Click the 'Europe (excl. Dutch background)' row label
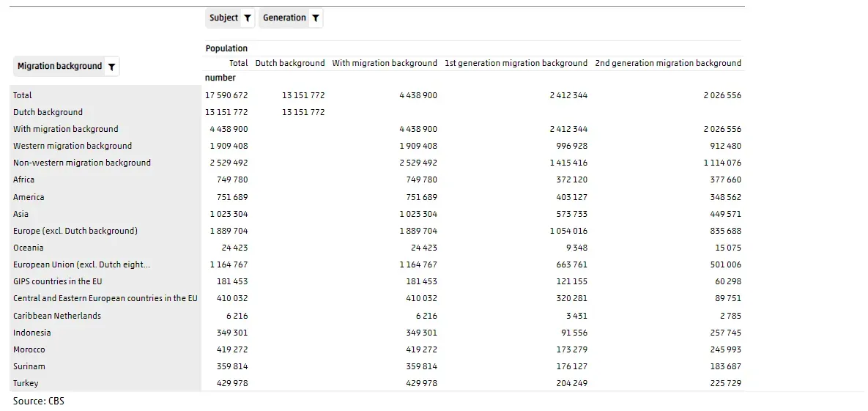Image resolution: width=868 pixels, height=411 pixels. pyautogui.click(x=75, y=231)
